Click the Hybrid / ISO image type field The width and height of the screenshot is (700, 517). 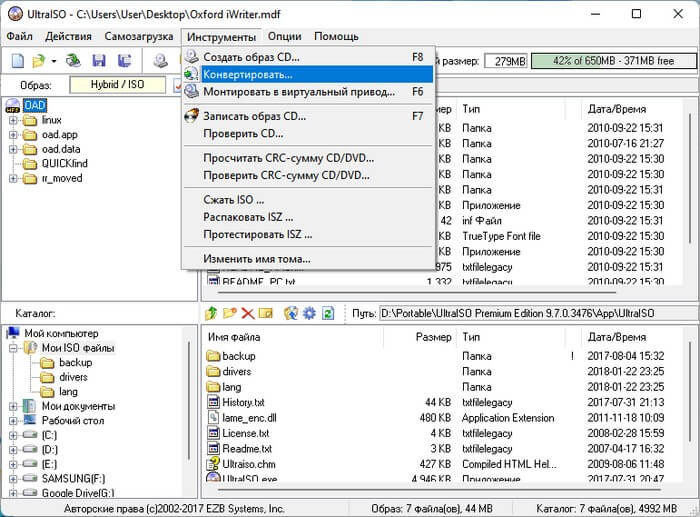(117, 85)
